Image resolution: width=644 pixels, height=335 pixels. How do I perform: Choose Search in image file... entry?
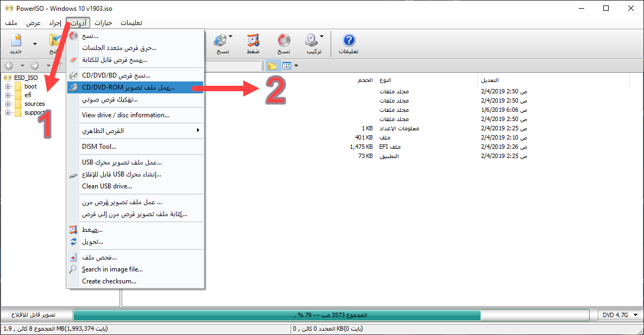[136, 269]
